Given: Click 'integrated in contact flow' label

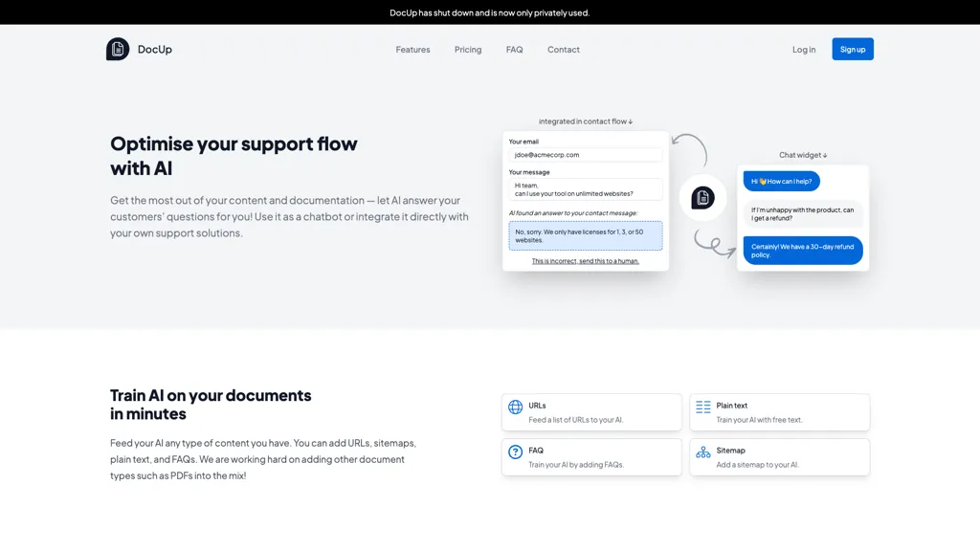Looking at the screenshot, I should click(x=585, y=121).
